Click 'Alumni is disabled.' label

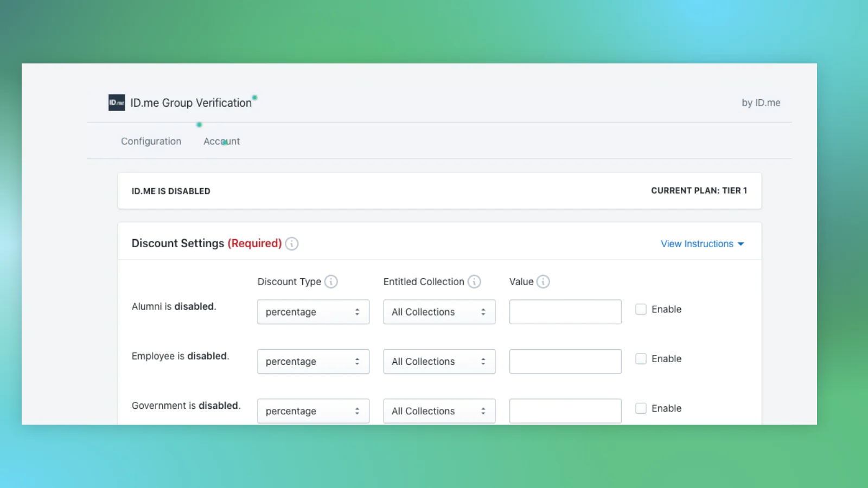[x=174, y=306]
